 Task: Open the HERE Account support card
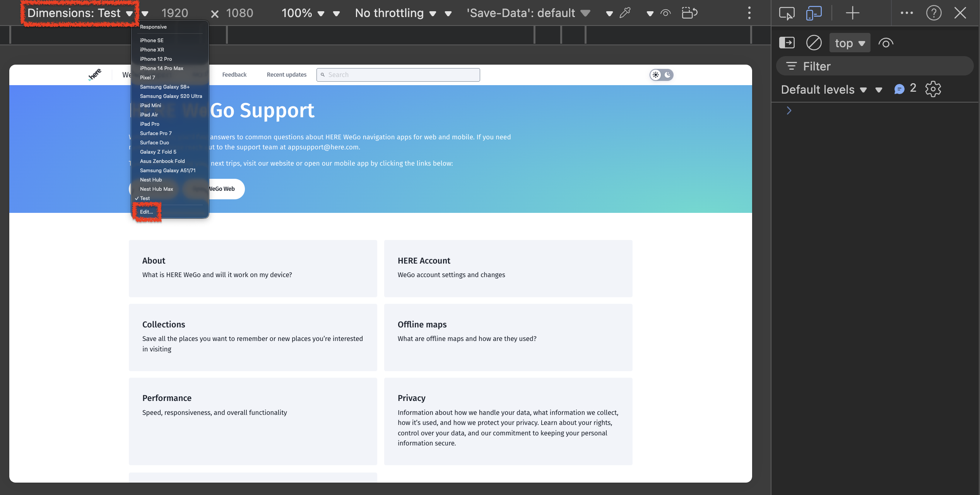tap(508, 268)
